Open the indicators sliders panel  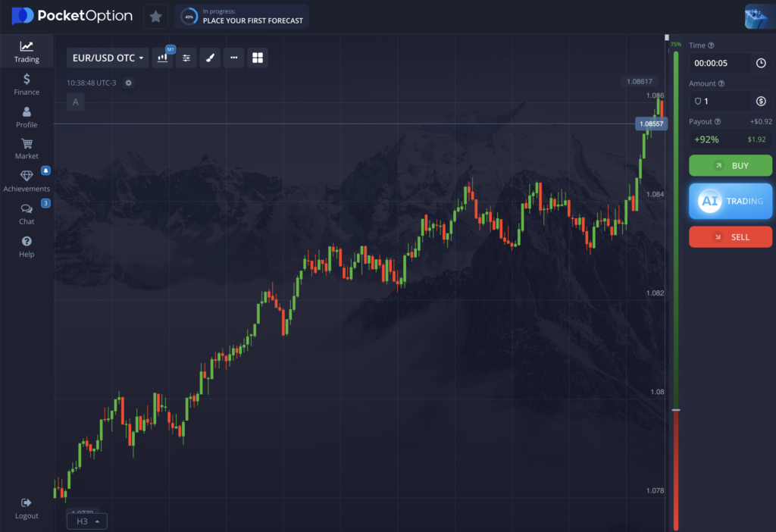tap(186, 58)
